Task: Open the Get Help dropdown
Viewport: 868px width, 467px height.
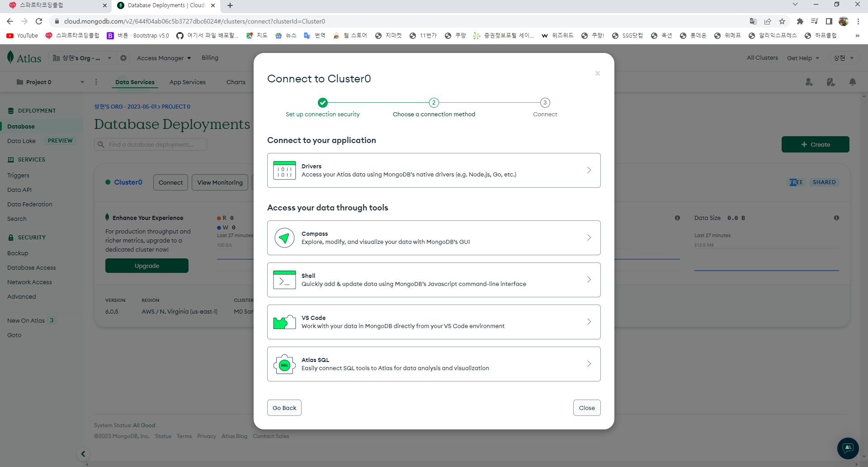Action: point(803,58)
